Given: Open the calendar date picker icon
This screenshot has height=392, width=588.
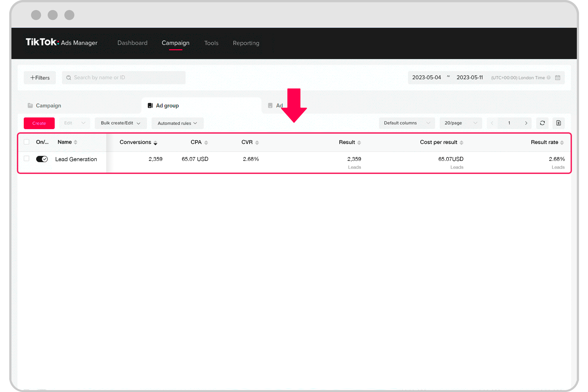Looking at the screenshot, I should pos(558,78).
